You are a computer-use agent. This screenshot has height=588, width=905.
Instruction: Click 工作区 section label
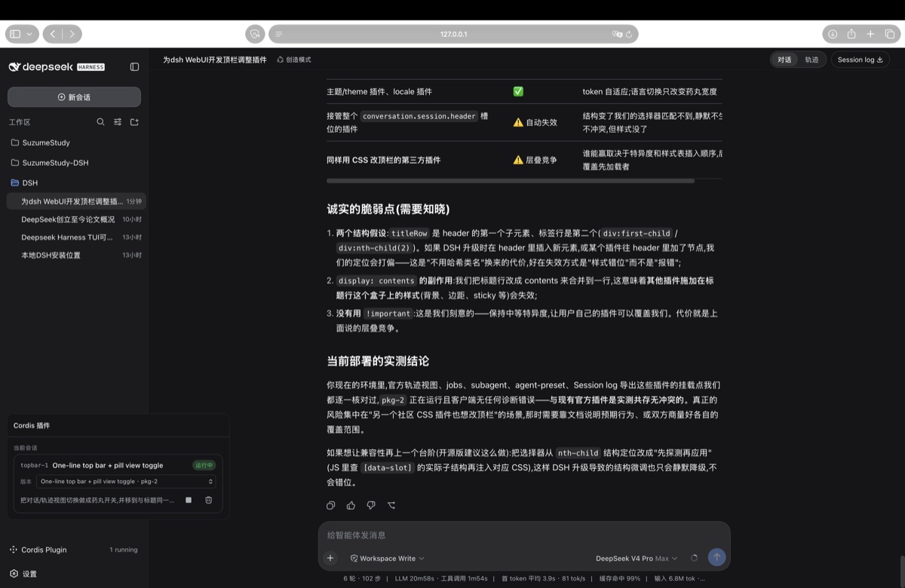[20, 122]
